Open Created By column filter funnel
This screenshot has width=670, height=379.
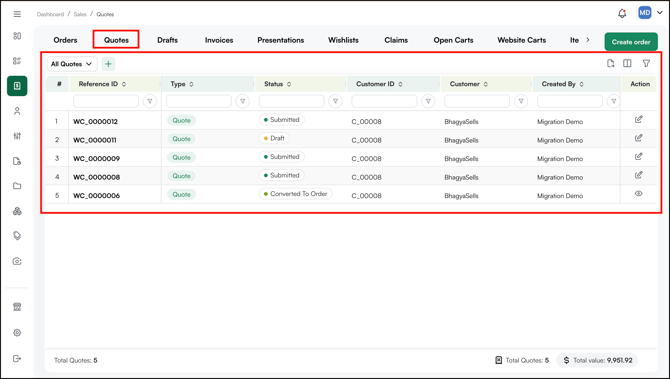pos(614,101)
